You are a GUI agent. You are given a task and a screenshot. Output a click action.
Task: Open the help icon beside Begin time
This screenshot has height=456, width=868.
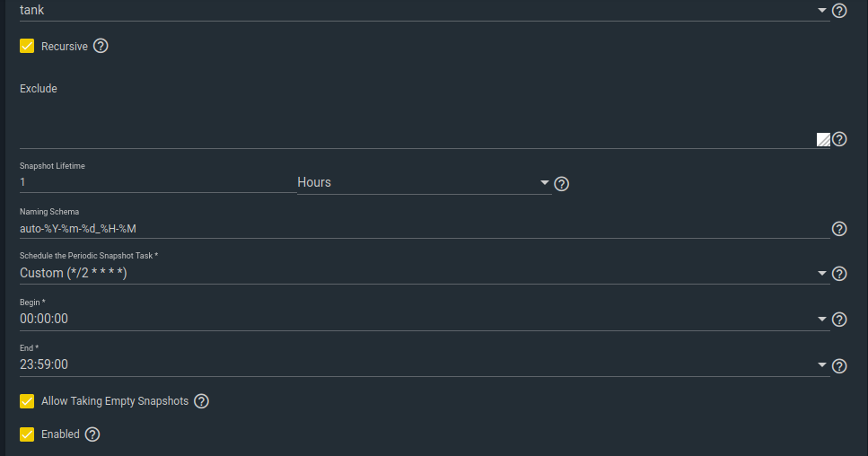point(839,320)
